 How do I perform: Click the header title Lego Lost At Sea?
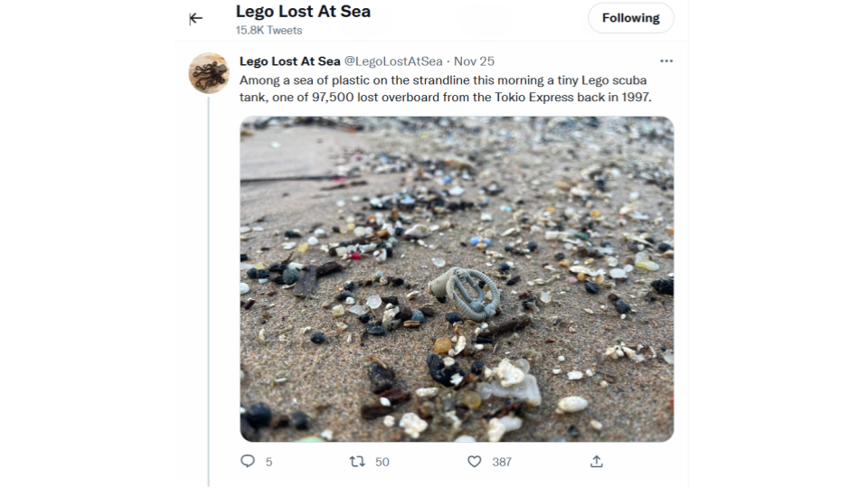click(303, 12)
